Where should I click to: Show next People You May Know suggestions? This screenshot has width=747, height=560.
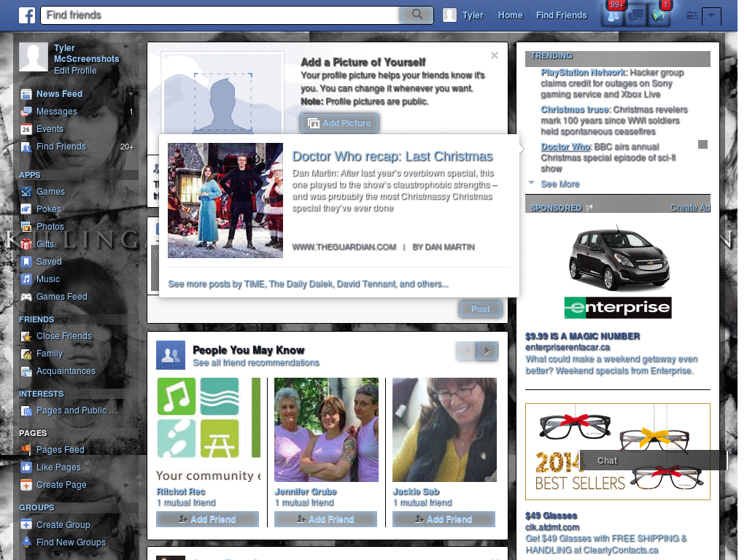coord(487,351)
